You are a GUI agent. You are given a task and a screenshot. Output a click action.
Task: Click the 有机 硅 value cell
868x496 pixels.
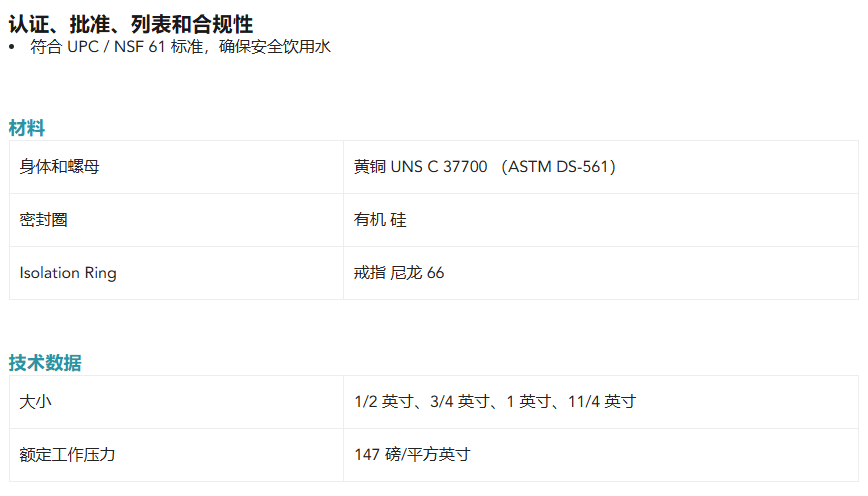(x=601, y=220)
